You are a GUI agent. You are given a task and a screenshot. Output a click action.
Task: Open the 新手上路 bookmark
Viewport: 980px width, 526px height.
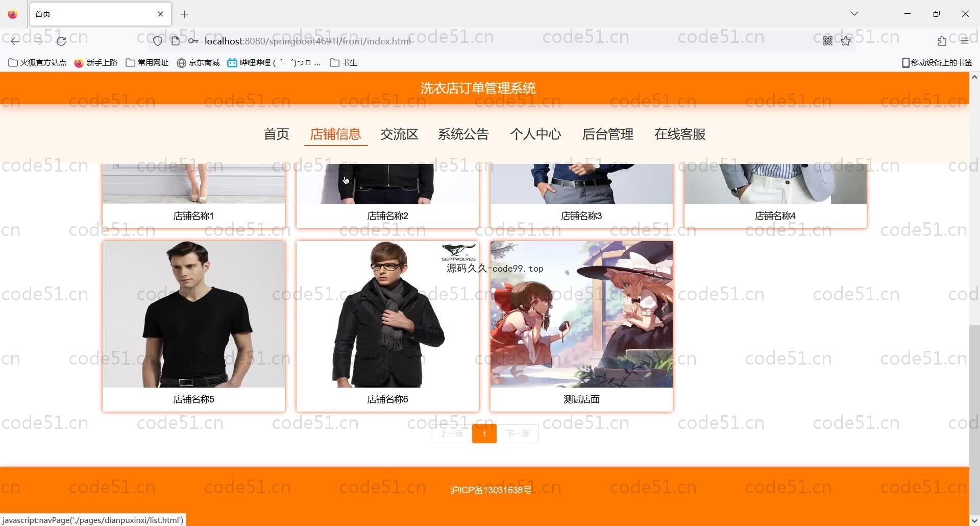tap(96, 62)
